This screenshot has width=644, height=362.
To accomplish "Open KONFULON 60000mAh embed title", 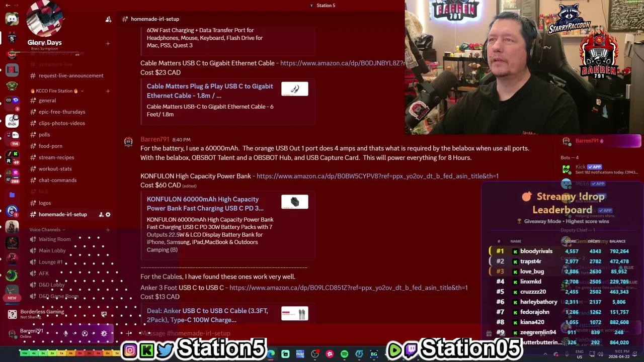I will tap(205, 204).
